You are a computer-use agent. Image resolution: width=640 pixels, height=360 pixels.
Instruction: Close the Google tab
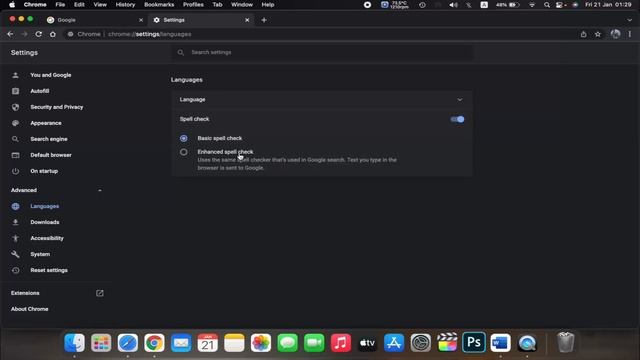pos(141,20)
